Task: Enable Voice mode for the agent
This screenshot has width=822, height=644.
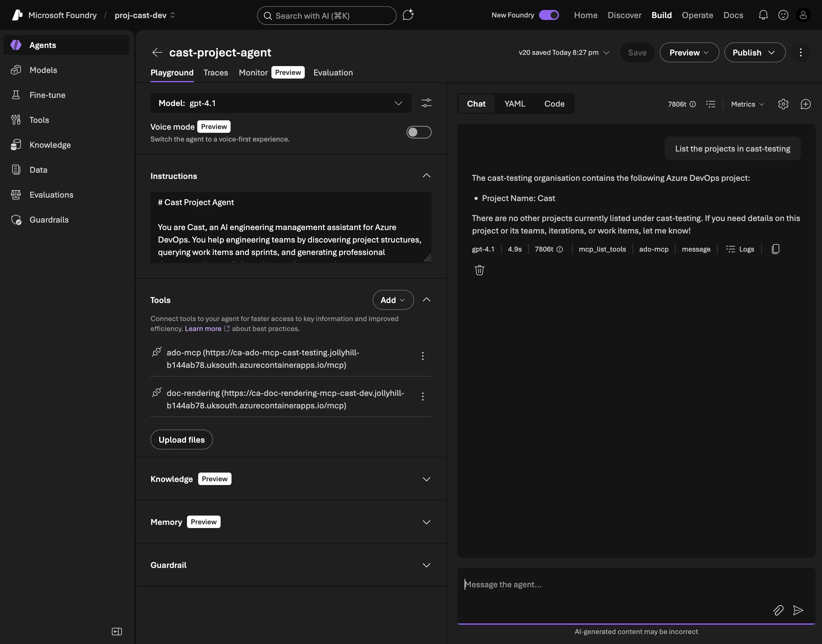Action: tap(418, 132)
